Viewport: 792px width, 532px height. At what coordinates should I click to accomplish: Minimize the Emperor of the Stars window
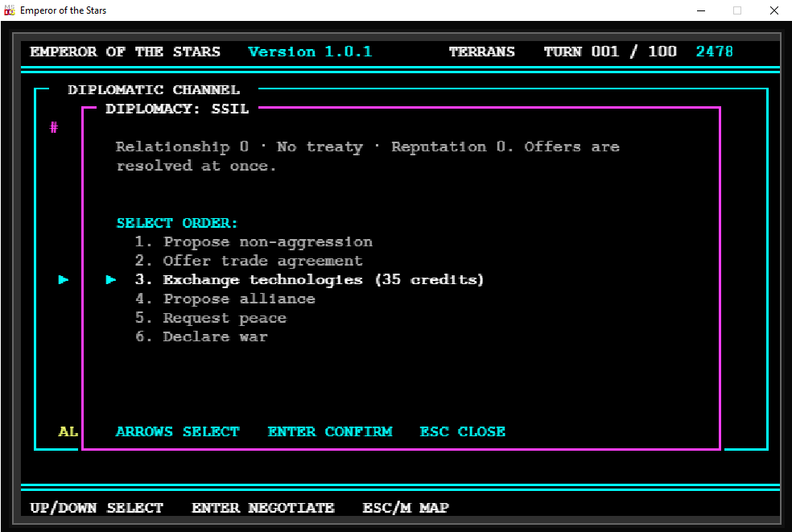[700, 10]
